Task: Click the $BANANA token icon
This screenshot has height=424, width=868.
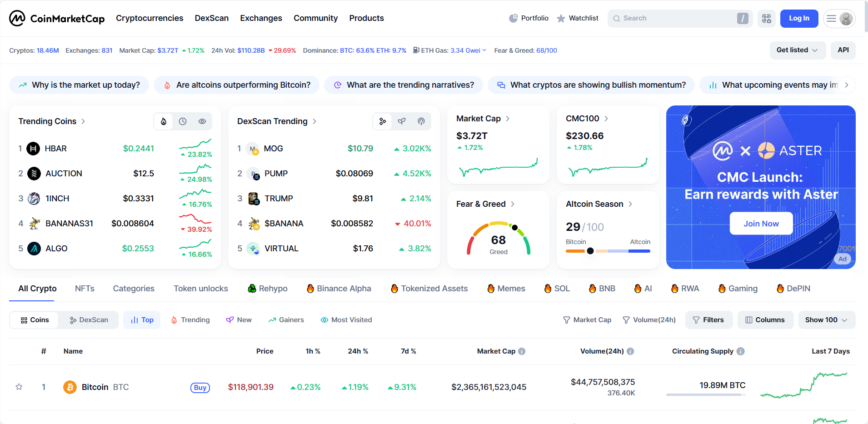Action: pos(254,224)
